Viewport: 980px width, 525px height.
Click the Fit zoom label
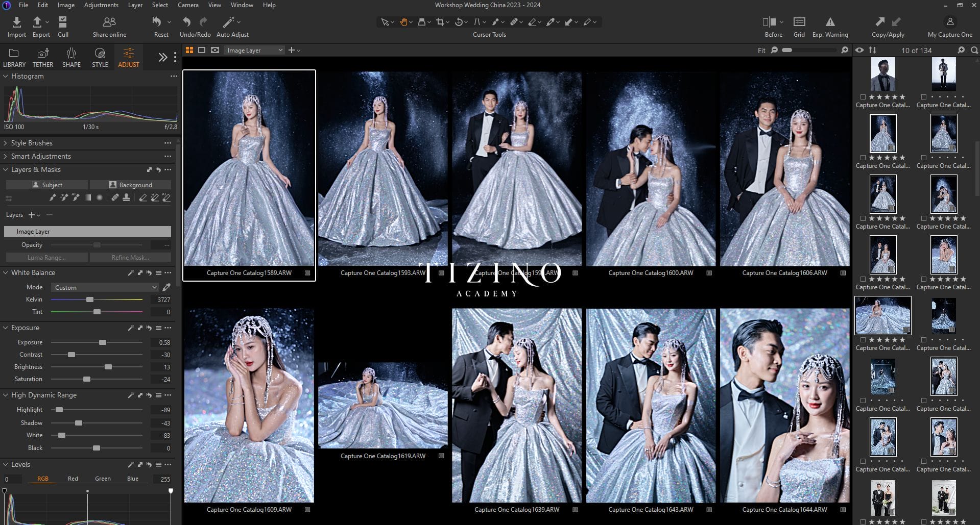coord(761,51)
